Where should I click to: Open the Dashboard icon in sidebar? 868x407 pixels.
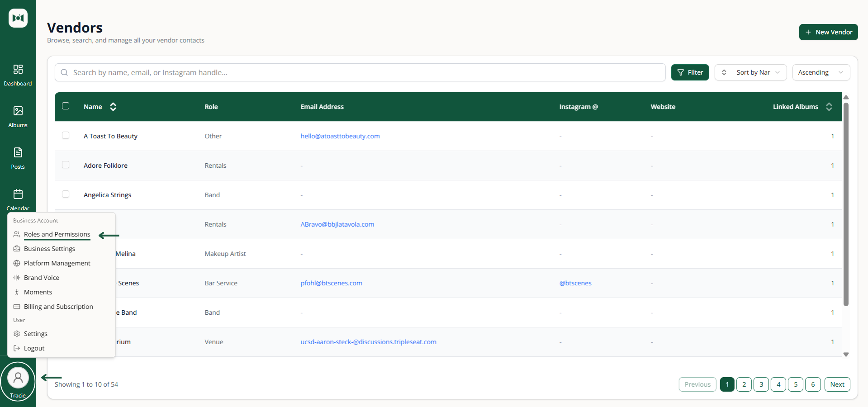pos(18,69)
